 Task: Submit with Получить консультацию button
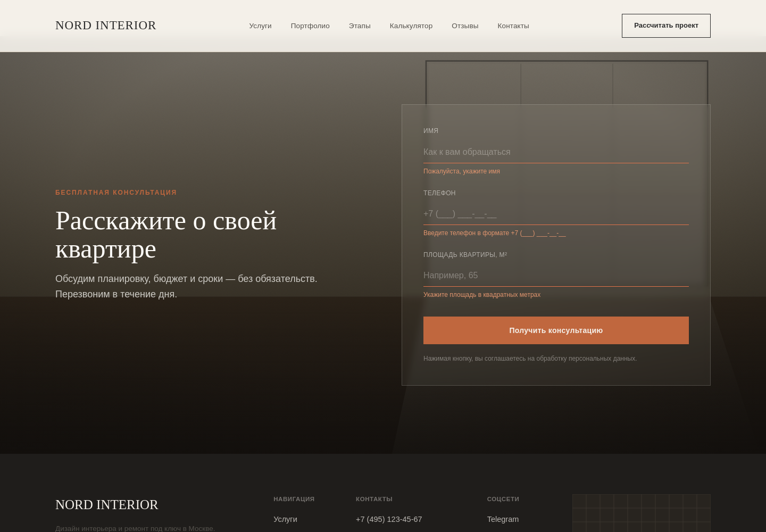click(556, 330)
